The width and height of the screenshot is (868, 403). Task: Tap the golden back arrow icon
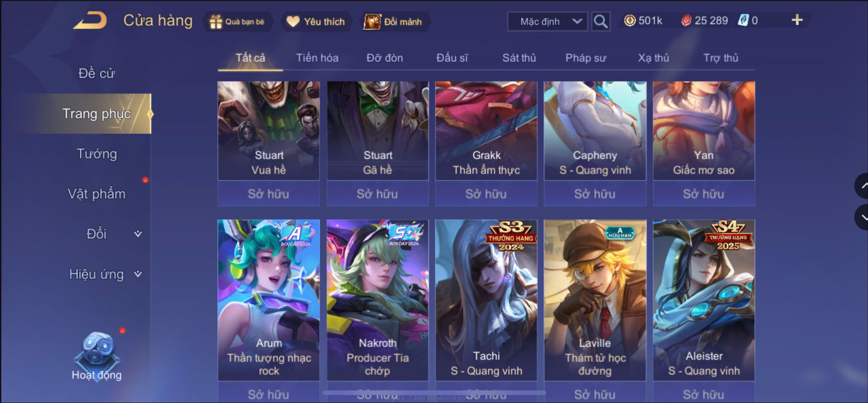90,21
